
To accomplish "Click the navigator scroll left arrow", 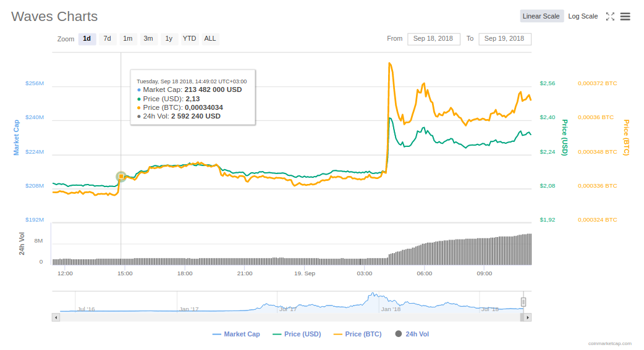I will [56, 317].
